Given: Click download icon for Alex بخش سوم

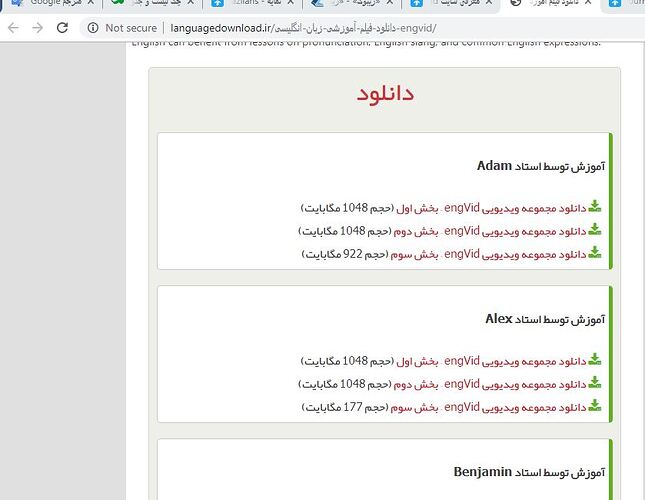Looking at the screenshot, I should (x=595, y=405).
